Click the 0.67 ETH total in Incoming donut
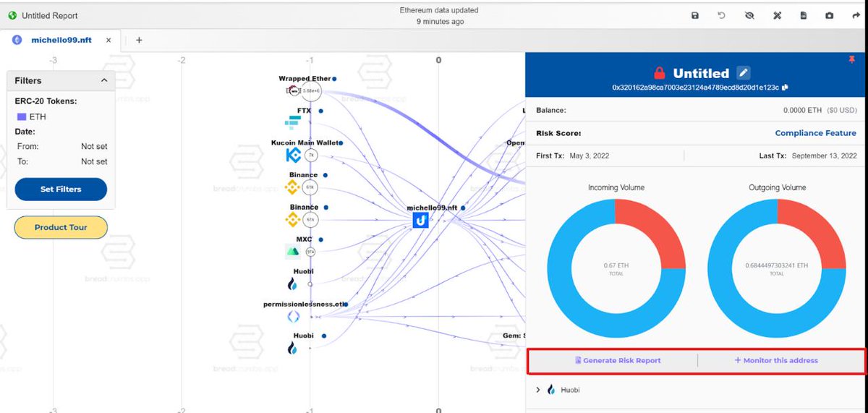Viewport: 868px width, 413px height. 616,266
